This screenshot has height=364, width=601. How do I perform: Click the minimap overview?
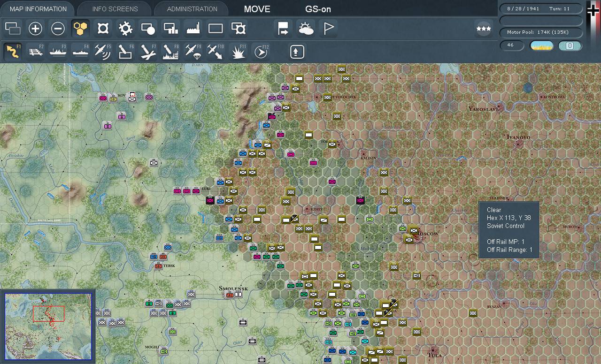48,326
